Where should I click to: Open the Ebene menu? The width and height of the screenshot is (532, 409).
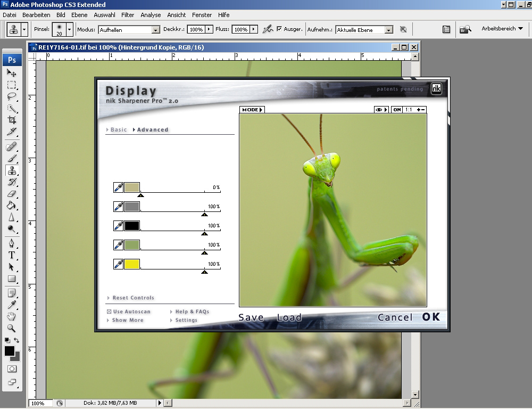point(79,15)
